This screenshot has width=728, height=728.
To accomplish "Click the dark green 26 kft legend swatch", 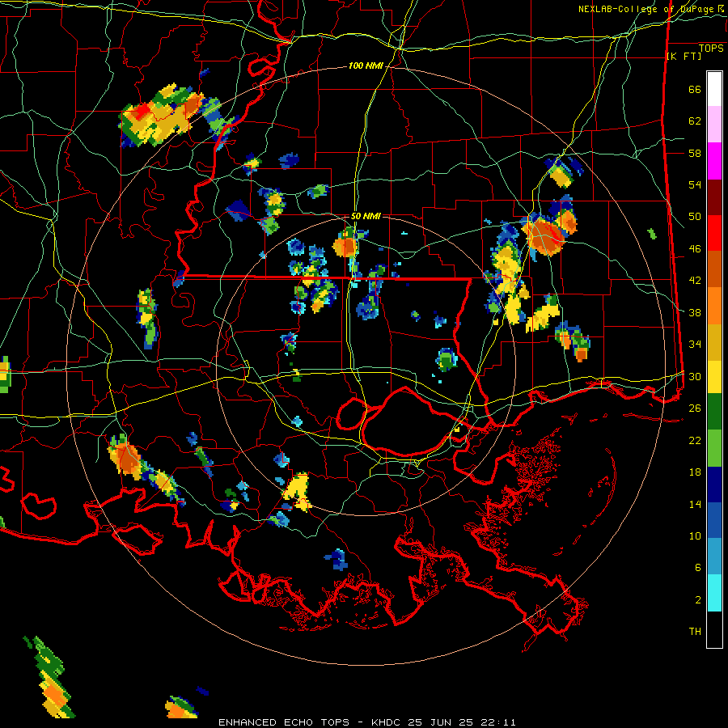I will (714, 411).
